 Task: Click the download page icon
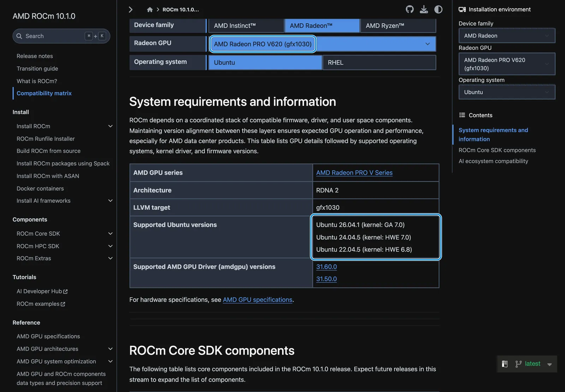[x=424, y=10]
